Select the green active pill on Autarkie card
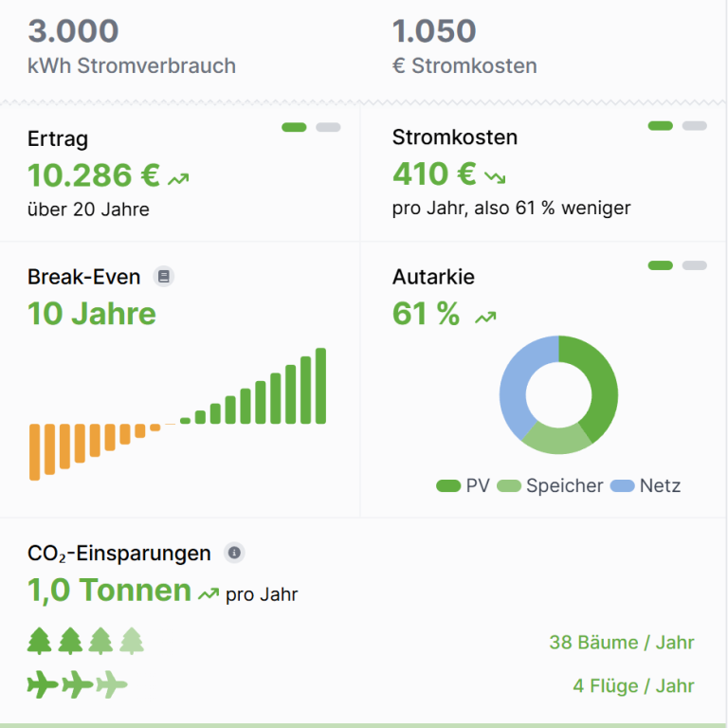 660,265
